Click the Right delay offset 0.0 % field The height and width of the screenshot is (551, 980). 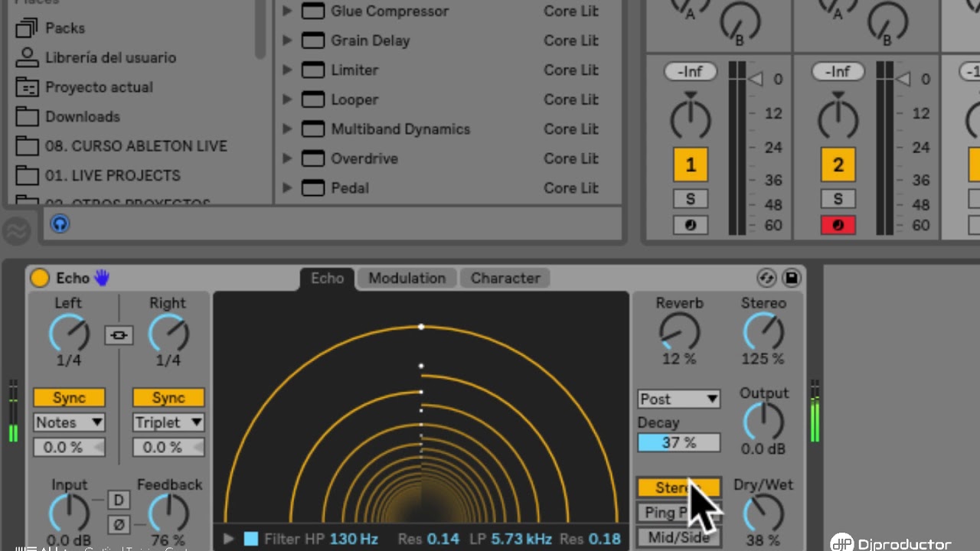click(168, 448)
